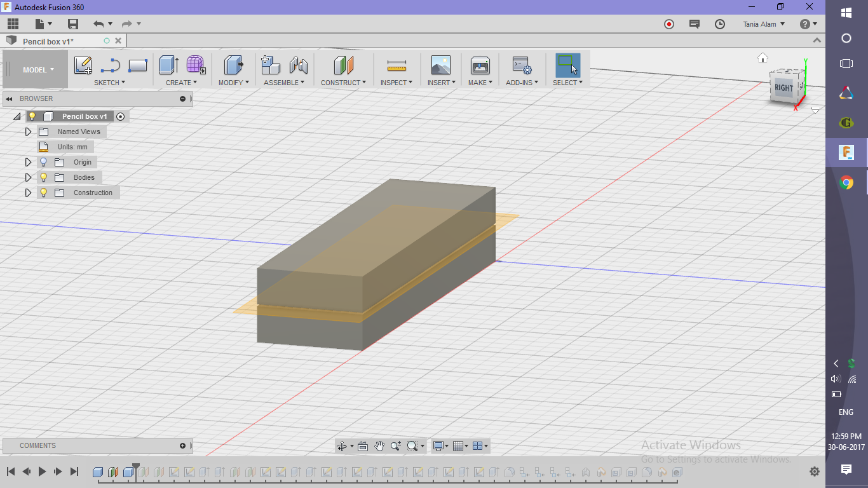This screenshot has width=868, height=488.
Task: Open the CONSTRUCT menu
Action: [343, 83]
